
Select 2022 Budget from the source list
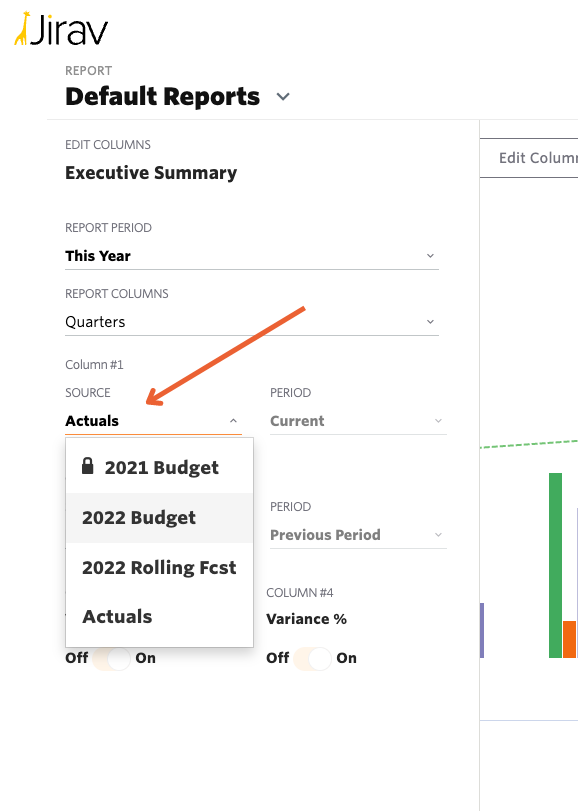[x=138, y=518]
